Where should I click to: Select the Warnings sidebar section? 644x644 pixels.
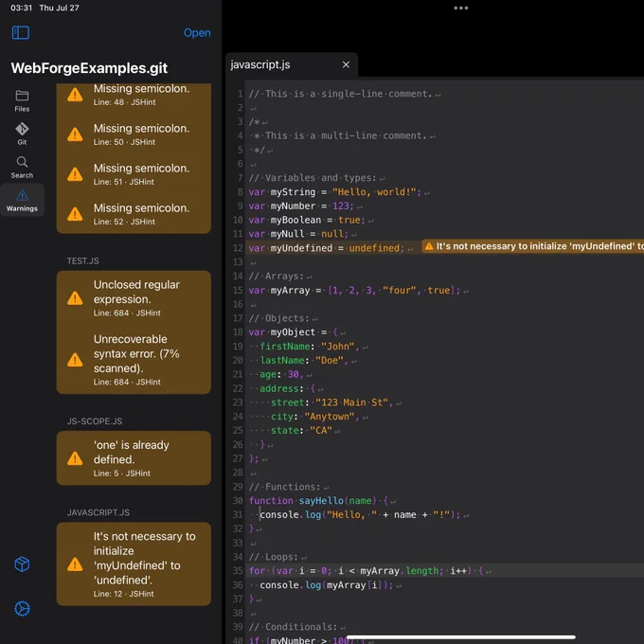click(x=22, y=201)
